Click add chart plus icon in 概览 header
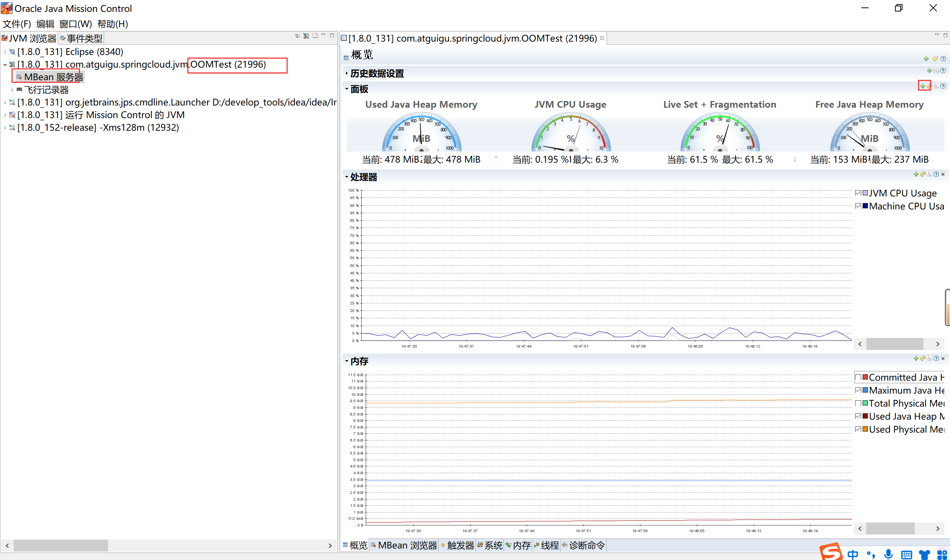 926,59
